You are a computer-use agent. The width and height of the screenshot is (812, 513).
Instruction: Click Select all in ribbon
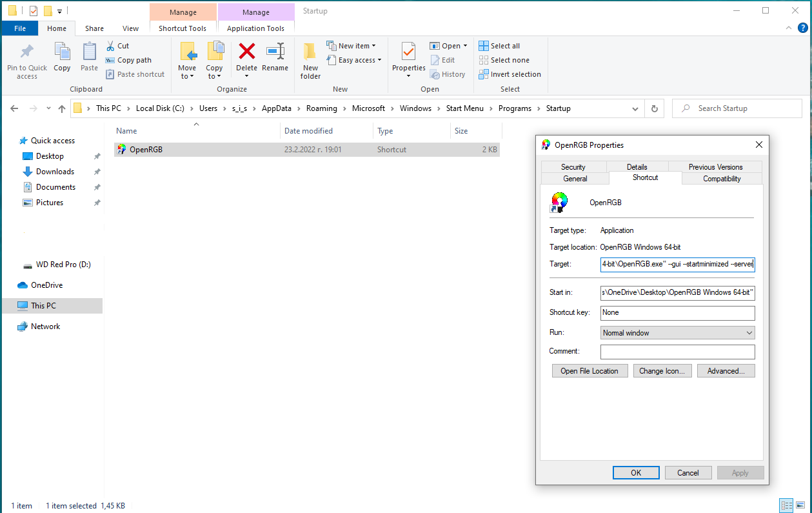[x=499, y=46]
